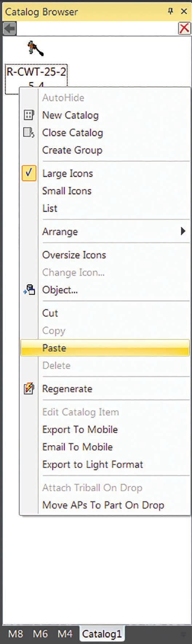Click the pin icon in Catalog Browser header
The height and width of the screenshot is (644, 192).
(x=170, y=11)
